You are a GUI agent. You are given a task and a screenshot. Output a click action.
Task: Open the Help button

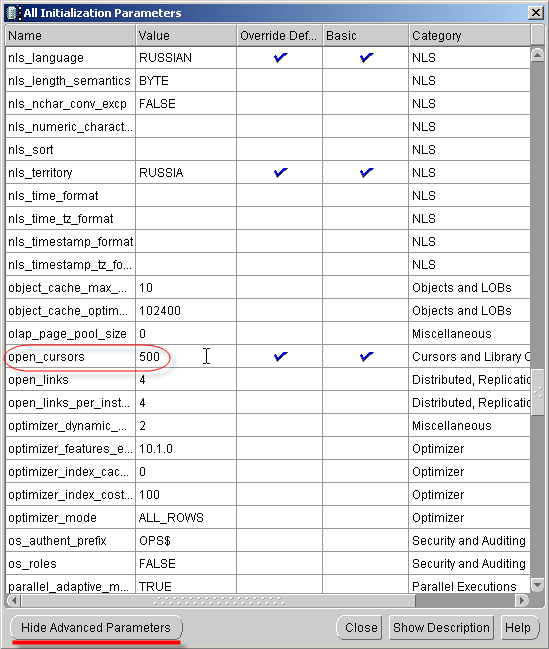[x=518, y=627]
